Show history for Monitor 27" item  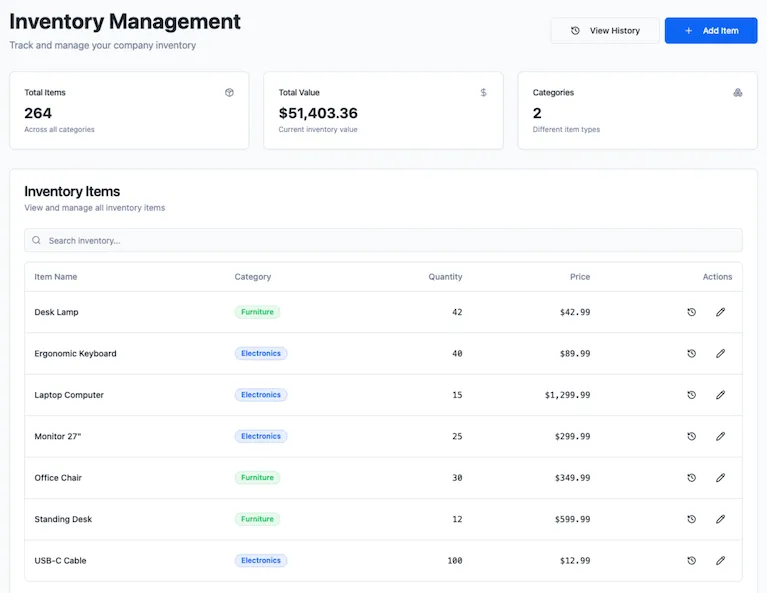click(x=691, y=436)
